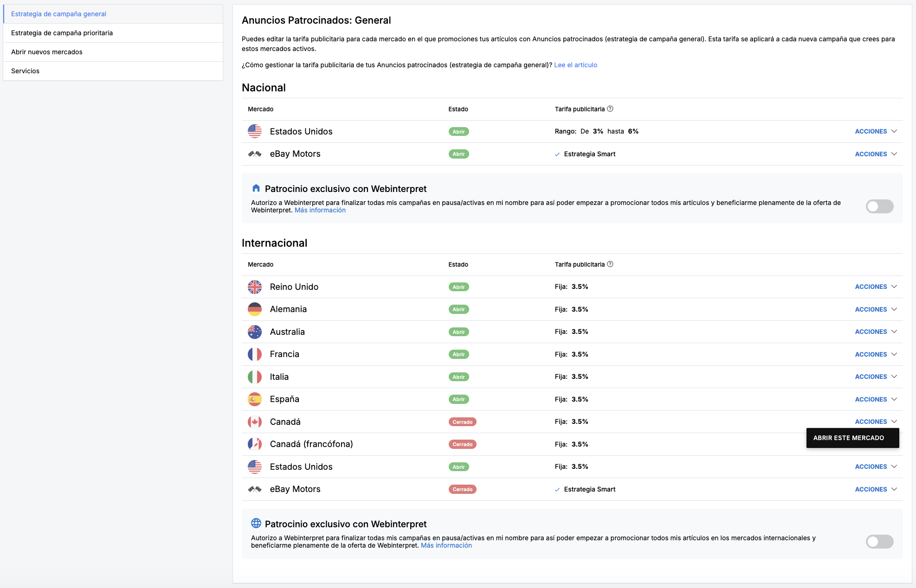The width and height of the screenshot is (916, 588).
Task: Click Rango De 3% hasta 6% rate
Action: coord(597,131)
